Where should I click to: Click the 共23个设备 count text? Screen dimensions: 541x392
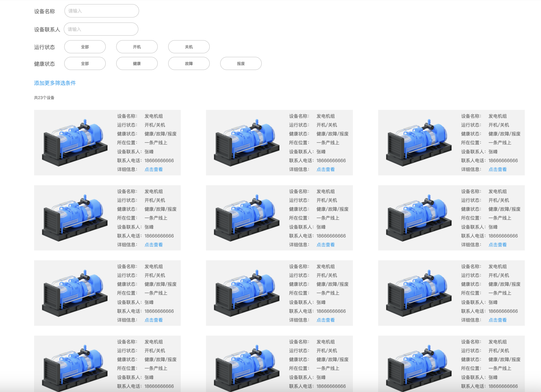point(44,98)
